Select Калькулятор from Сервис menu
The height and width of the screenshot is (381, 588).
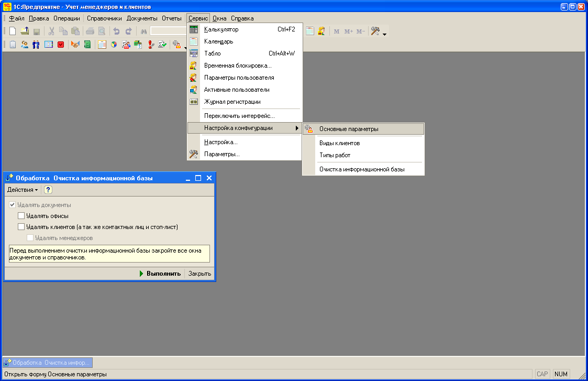(x=245, y=29)
